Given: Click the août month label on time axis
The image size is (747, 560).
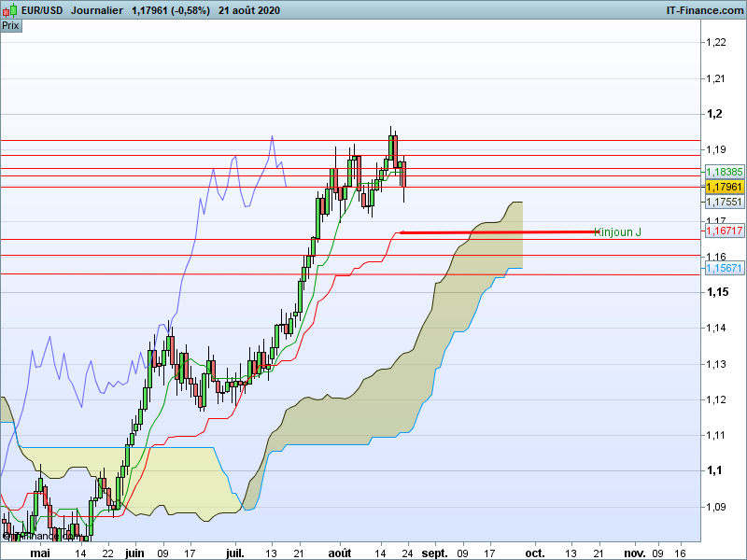Looking at the screenshot, I should (340, 553).
